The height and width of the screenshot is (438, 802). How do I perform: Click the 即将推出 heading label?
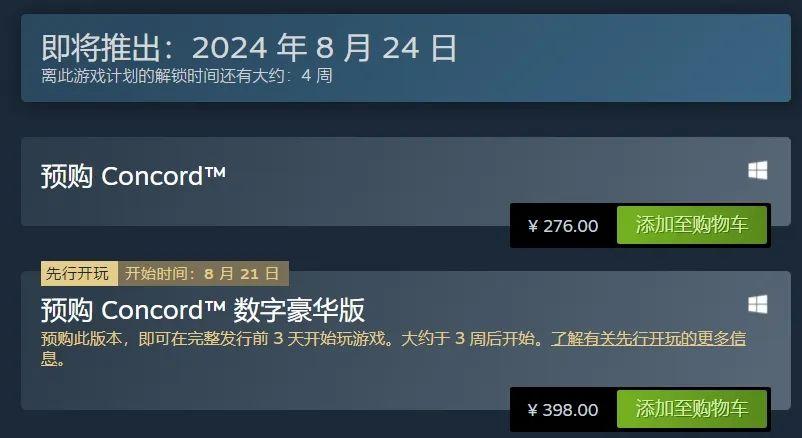tap(101, 48)
